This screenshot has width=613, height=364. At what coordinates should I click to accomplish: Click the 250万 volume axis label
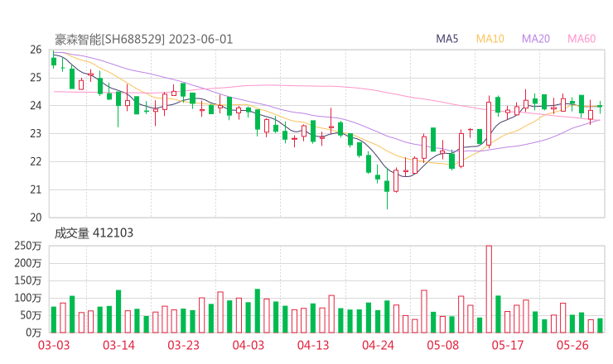[x=28, y=246]
